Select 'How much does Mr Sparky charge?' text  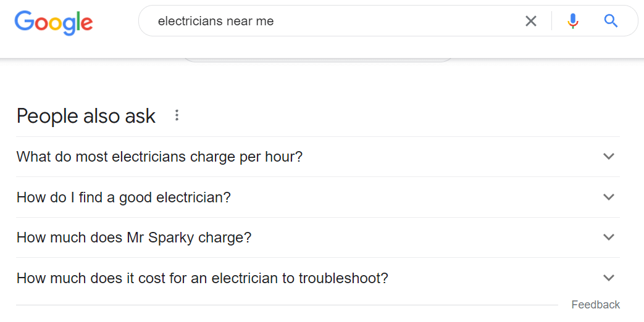tap(134, 237)
